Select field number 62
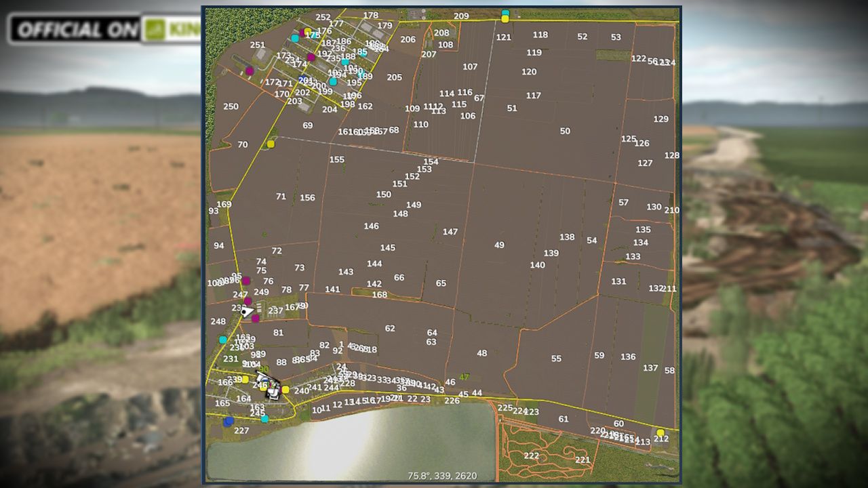This screenshot has height=488, width=868. pyautogui.click(x=390, y=329)
